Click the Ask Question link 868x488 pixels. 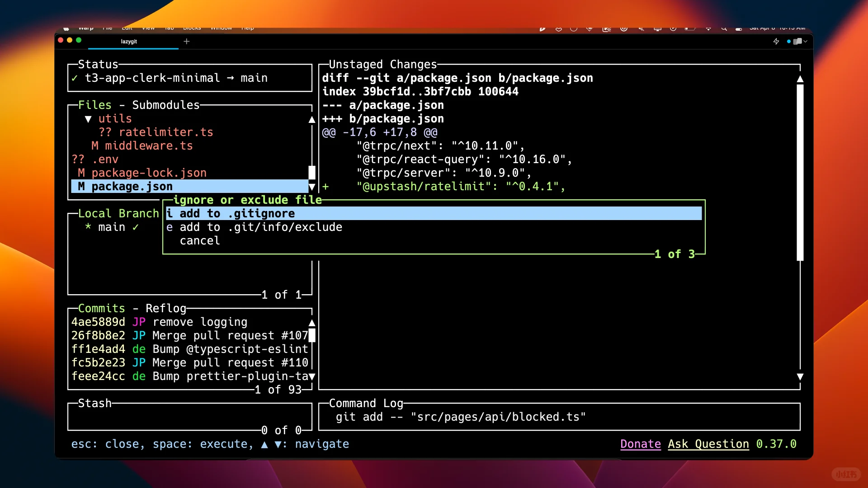point(708,444)
